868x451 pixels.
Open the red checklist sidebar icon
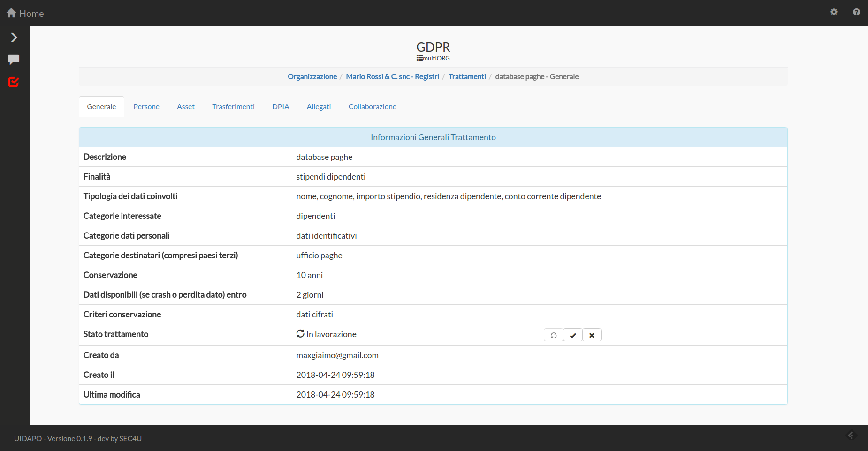point(14,82)
